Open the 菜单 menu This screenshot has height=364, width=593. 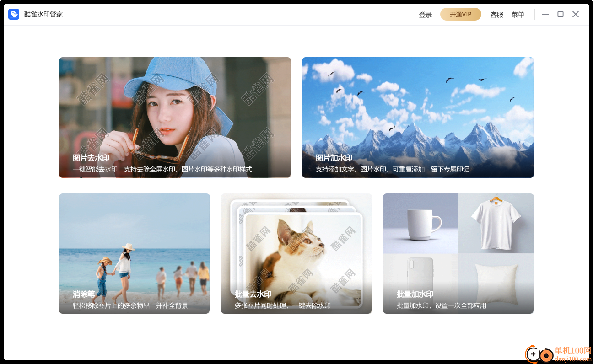[518, 15]
